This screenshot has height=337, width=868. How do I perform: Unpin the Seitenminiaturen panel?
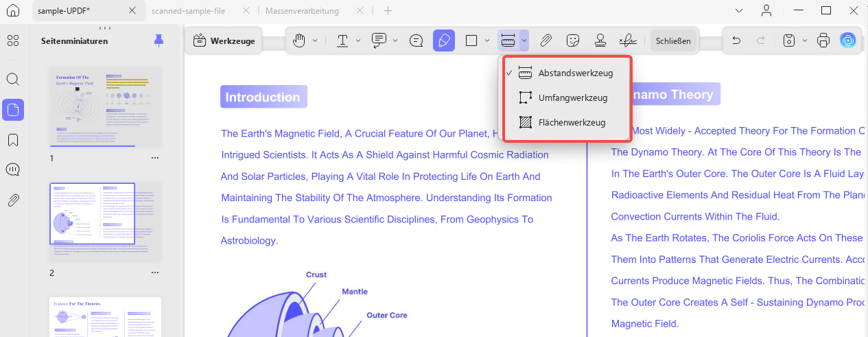click(159, 40)
